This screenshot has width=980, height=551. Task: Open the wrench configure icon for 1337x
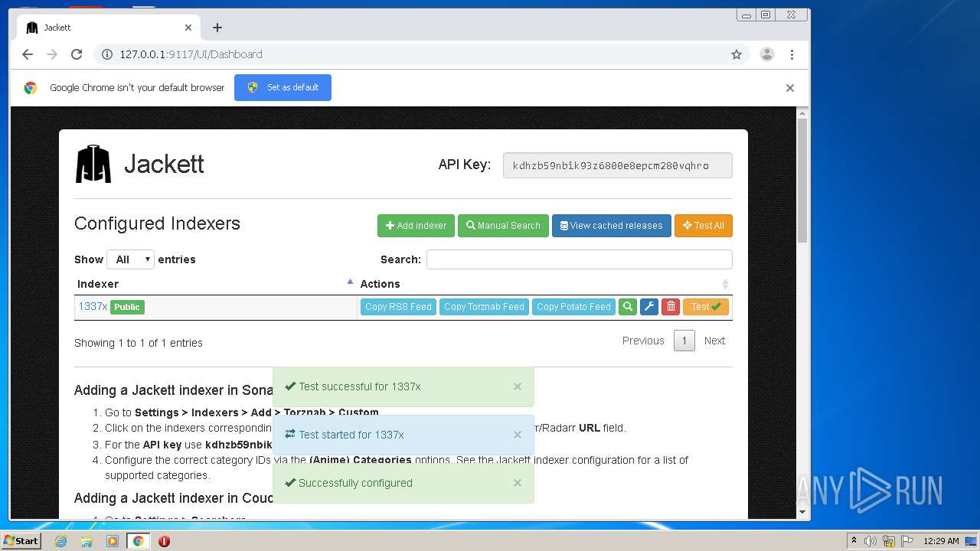coord(649,307)
